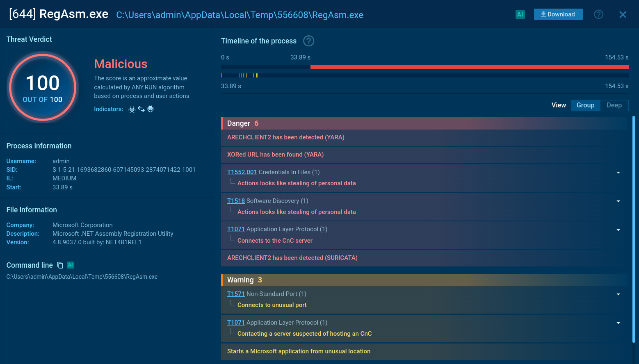
Task: Expand the T1552.001 Credentials In Files row
Action: [x=618, y=173]
